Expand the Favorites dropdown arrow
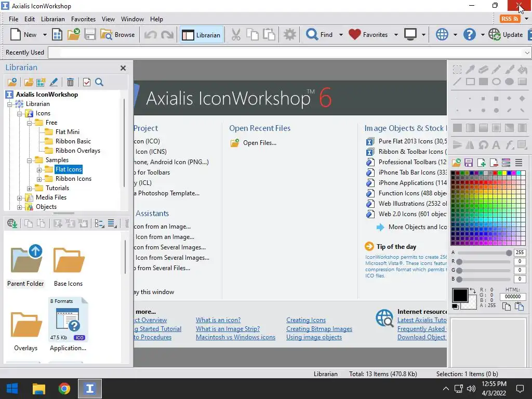This screenshot has width=532, height=399. [395, 35]
